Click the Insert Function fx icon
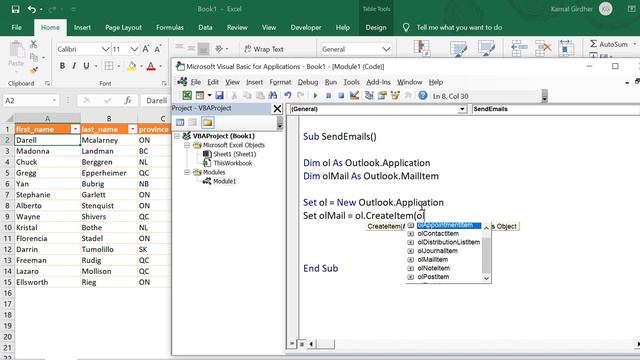The image size is (640, 360). coord(128,100)
